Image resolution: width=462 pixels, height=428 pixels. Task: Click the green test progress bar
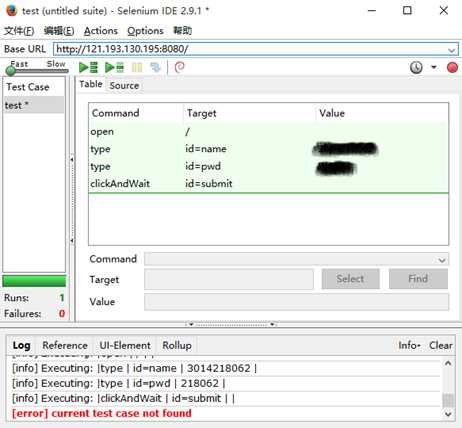34,281
